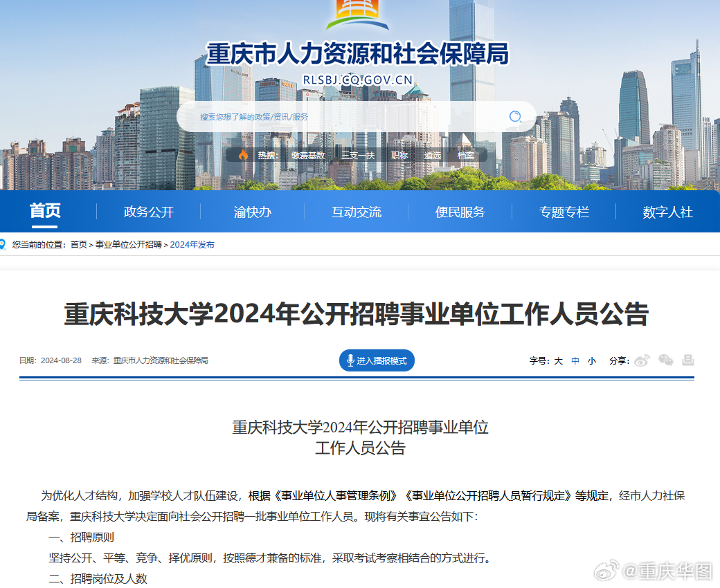Click the flame hot-search icon
720x588 pixels.
[243, 155]
